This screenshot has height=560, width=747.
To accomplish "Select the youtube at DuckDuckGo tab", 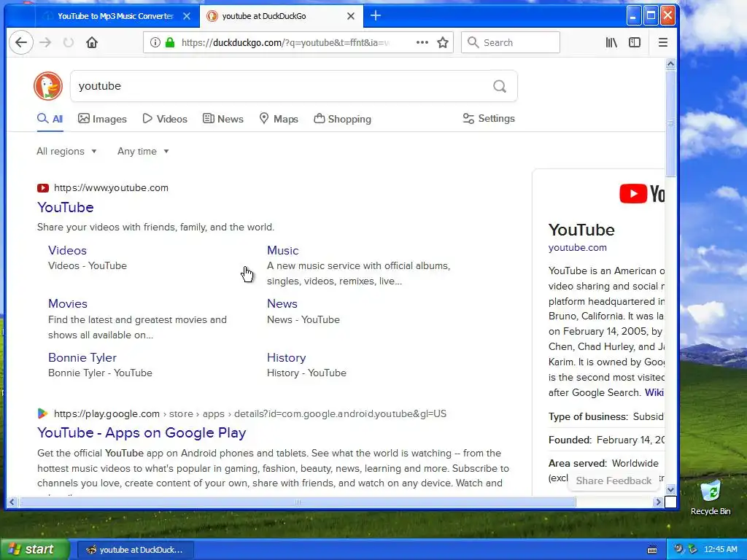I will tap(281, 16).
